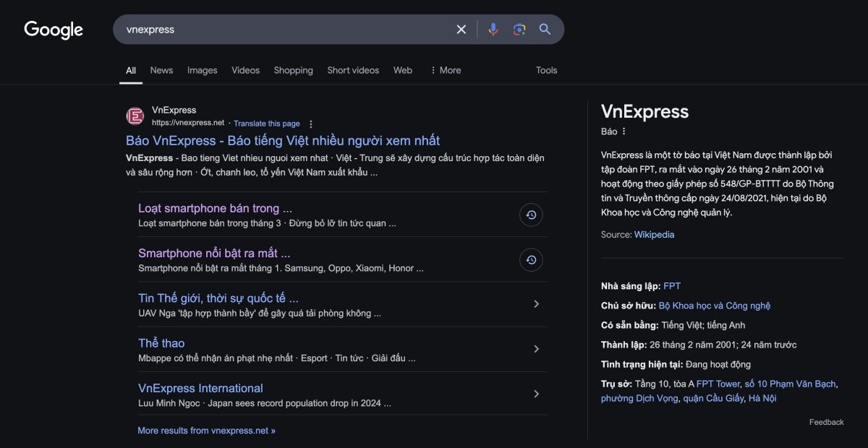Open Tin Thế giới, thời sự quốc tế link

click(218, 298)
